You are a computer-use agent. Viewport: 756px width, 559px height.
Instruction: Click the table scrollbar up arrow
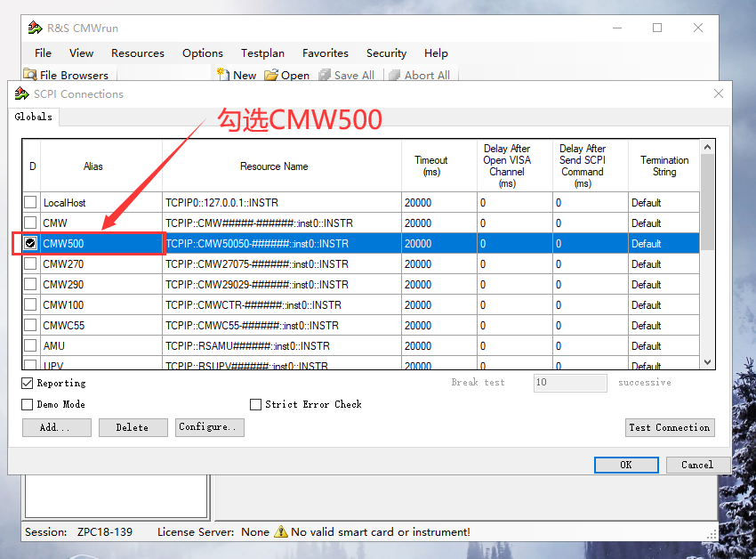point(707,147)
